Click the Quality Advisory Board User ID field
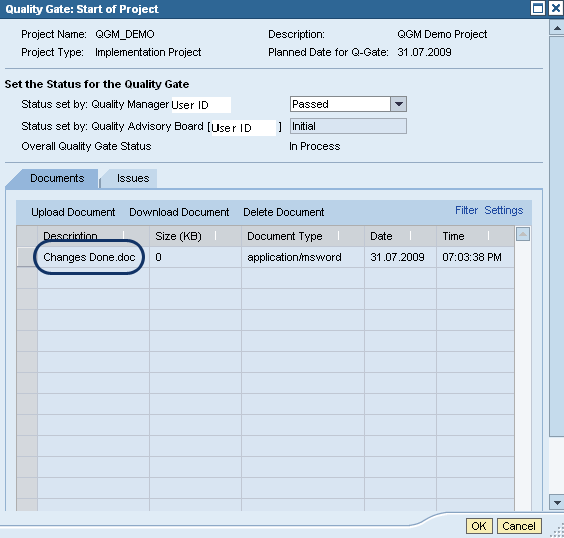 click(x=244, y=128)
